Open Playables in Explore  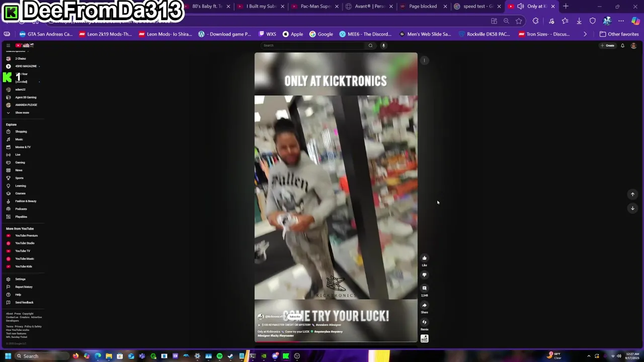tap(20, 217)
